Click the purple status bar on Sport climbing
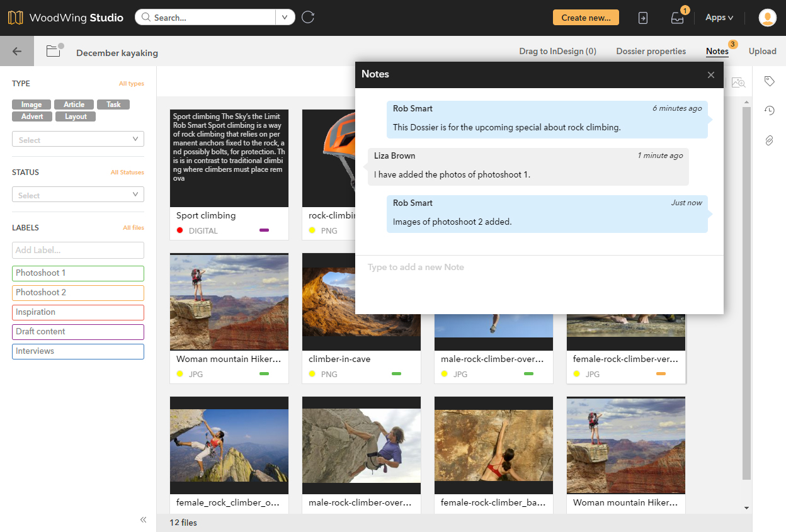The height and width of the screenshot is (532, 786). pyautogui.click(x=264, y=230)
